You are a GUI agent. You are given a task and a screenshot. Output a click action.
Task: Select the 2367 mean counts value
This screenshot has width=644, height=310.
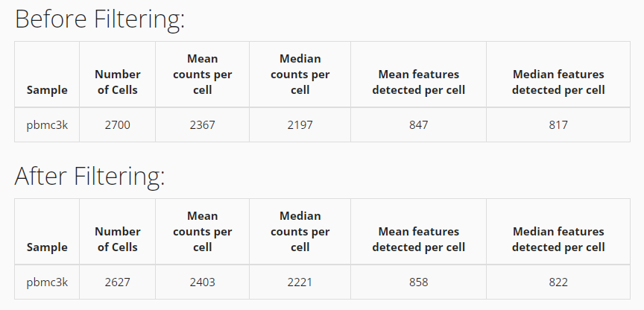tap(202, 125)
